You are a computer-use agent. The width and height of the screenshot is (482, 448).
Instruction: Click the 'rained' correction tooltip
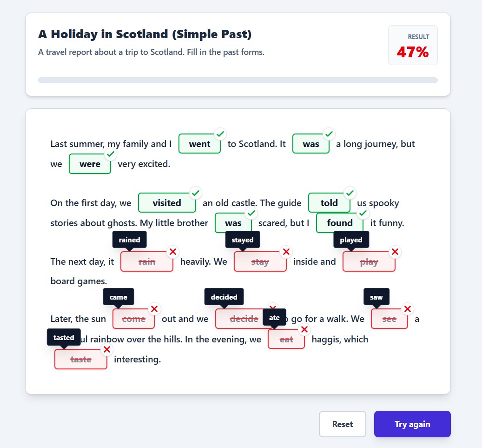pyautogui.click(x=129, y=240)
